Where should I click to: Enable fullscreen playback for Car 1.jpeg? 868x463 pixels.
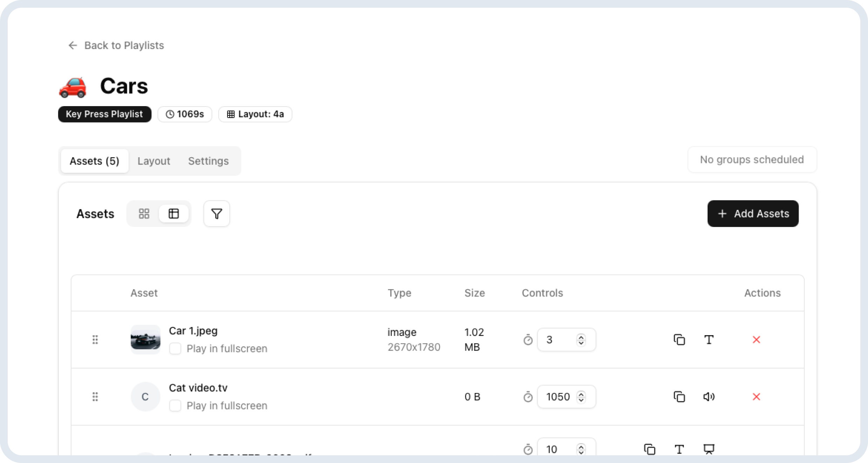pyautogui.click(x=175, y=349)
